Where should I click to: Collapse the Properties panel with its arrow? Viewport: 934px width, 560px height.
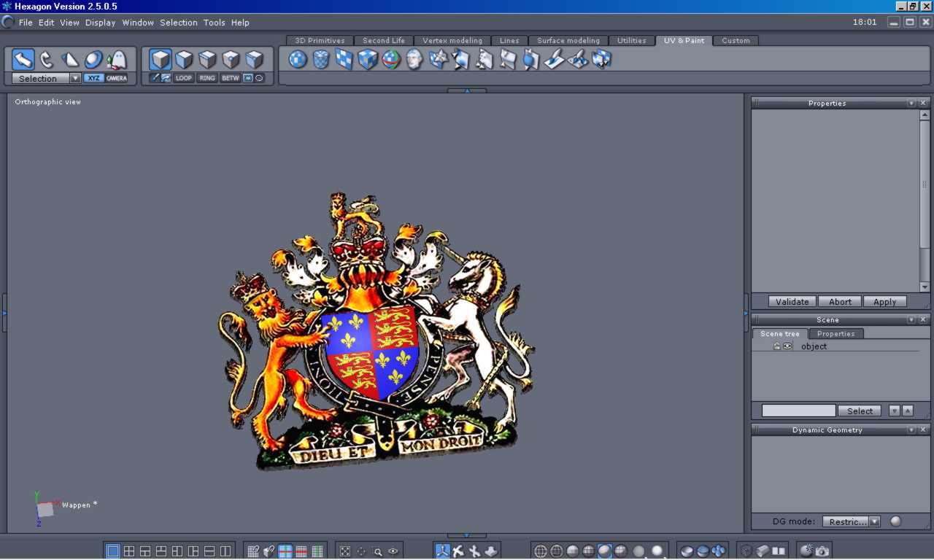(911, 104)
